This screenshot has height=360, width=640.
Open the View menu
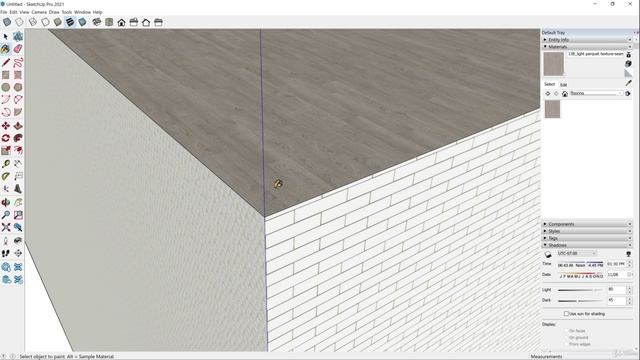click(x=24, y=12)
